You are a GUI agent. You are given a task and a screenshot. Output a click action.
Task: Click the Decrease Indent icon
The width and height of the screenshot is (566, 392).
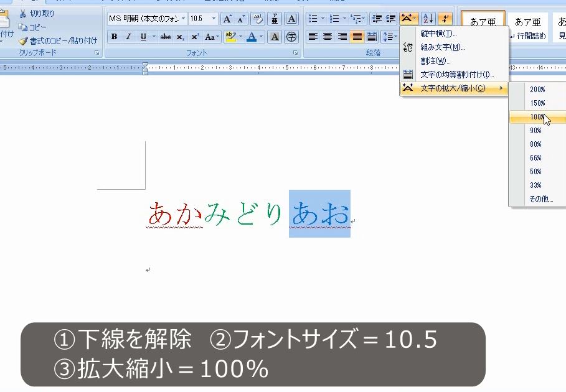(x=377, y=19)
